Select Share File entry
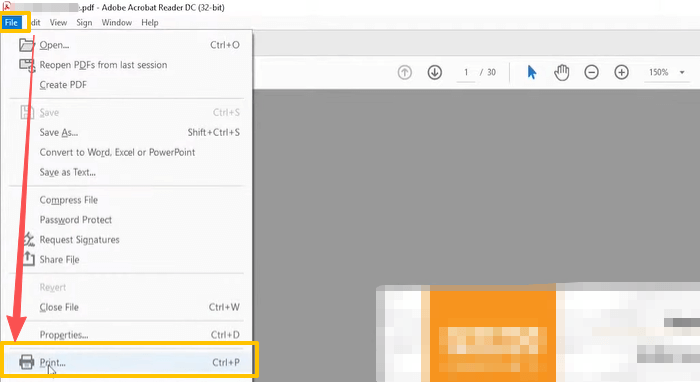 tap(127, 260)
